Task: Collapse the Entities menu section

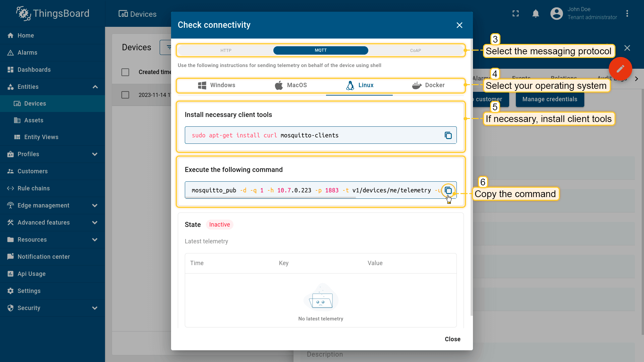Action: (x=95, y=87)
